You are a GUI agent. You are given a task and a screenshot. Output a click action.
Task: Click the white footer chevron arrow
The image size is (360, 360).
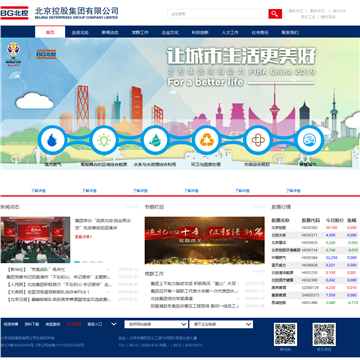(x=114, y=324)
